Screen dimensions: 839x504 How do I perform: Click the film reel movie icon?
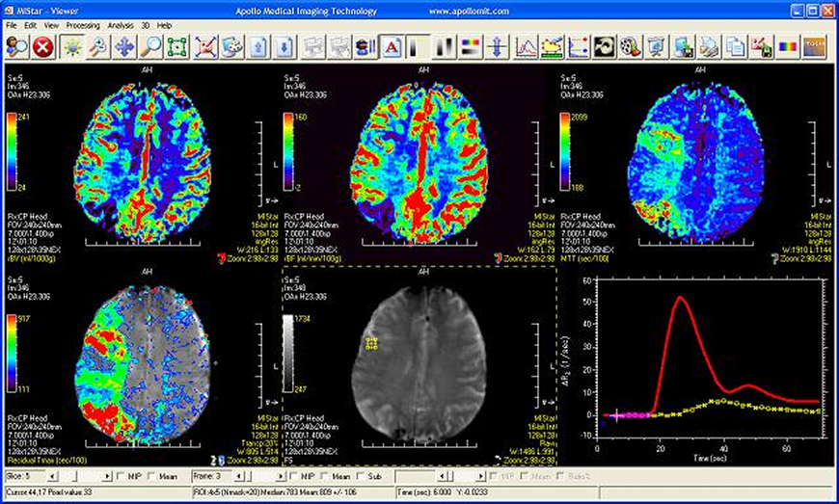pyautogui.click(x=630, y=45)
